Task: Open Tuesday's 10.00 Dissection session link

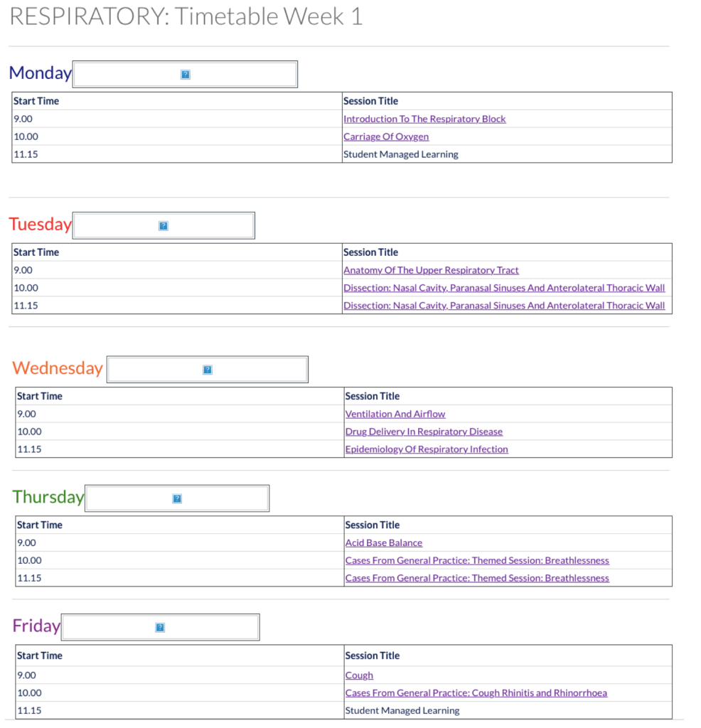Action: click(x=504, y=289)
